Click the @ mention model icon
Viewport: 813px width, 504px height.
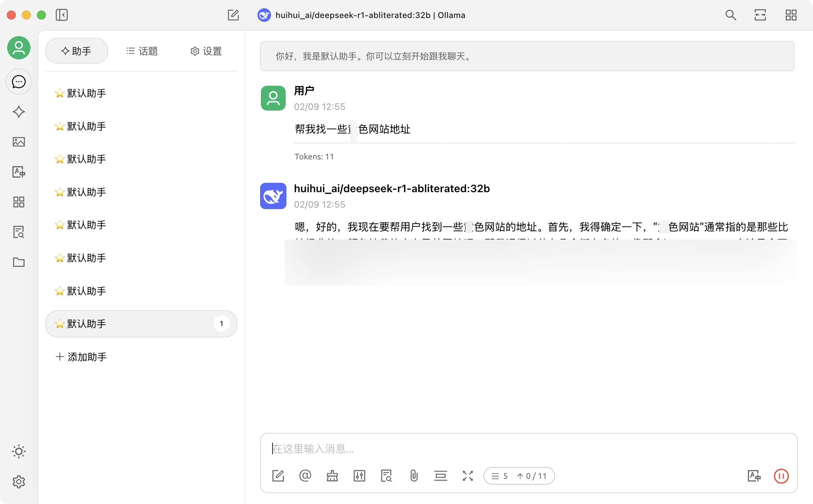[x=305, y=476]
